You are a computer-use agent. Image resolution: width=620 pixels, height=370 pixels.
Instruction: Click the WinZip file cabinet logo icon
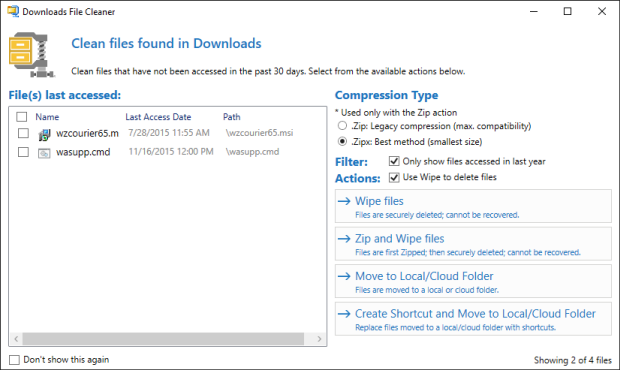point(32,55)
